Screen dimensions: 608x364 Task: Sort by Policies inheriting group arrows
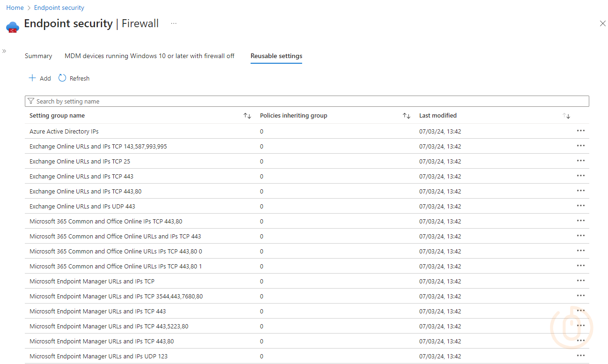[x=407, y=116]
